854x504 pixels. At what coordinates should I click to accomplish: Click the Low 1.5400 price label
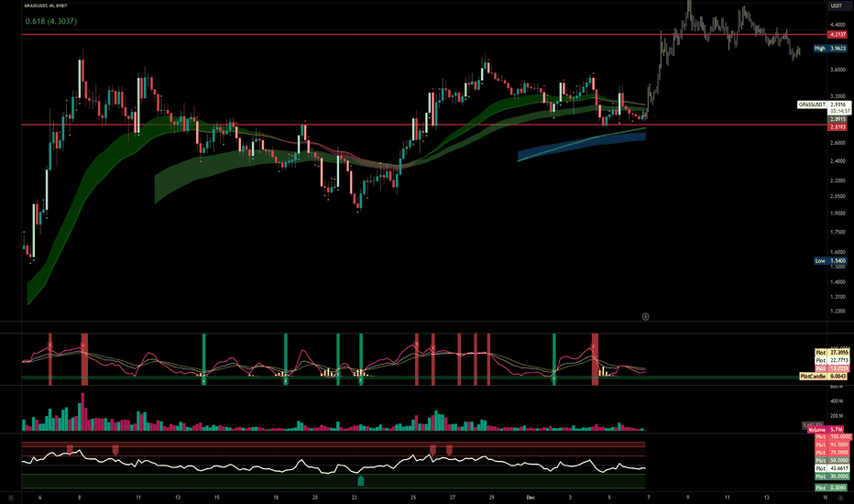pos(830,261)
